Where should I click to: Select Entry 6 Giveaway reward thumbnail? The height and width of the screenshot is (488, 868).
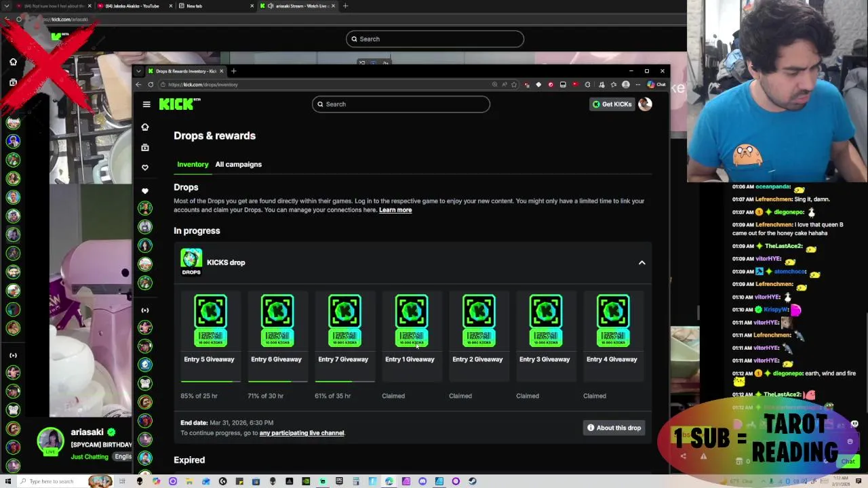pos(277,321)
